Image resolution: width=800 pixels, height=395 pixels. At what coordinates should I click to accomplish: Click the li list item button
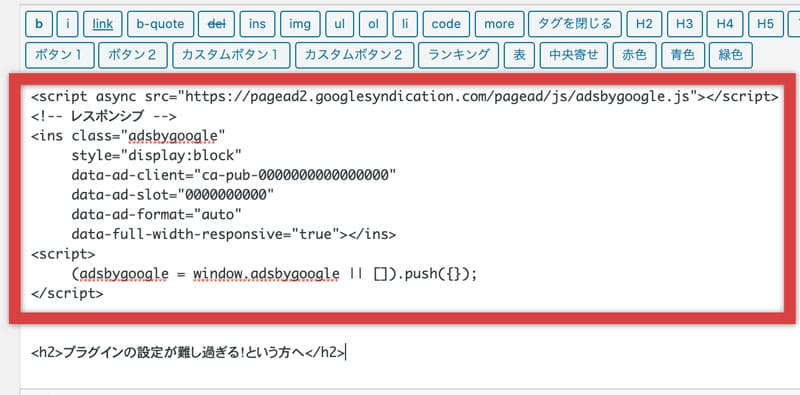pyautogui.click(x=405, y=24)
